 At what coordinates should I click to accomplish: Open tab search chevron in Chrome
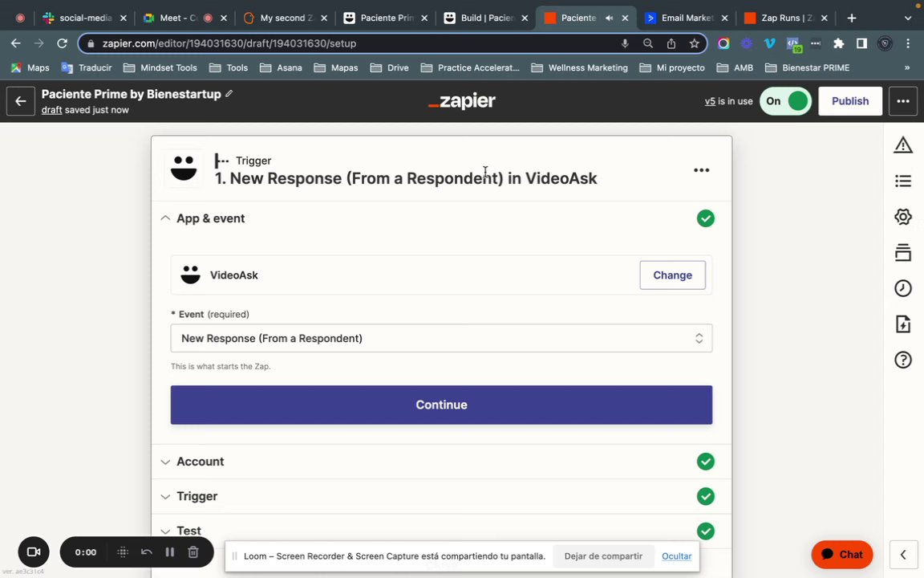[x=907, y=18]
